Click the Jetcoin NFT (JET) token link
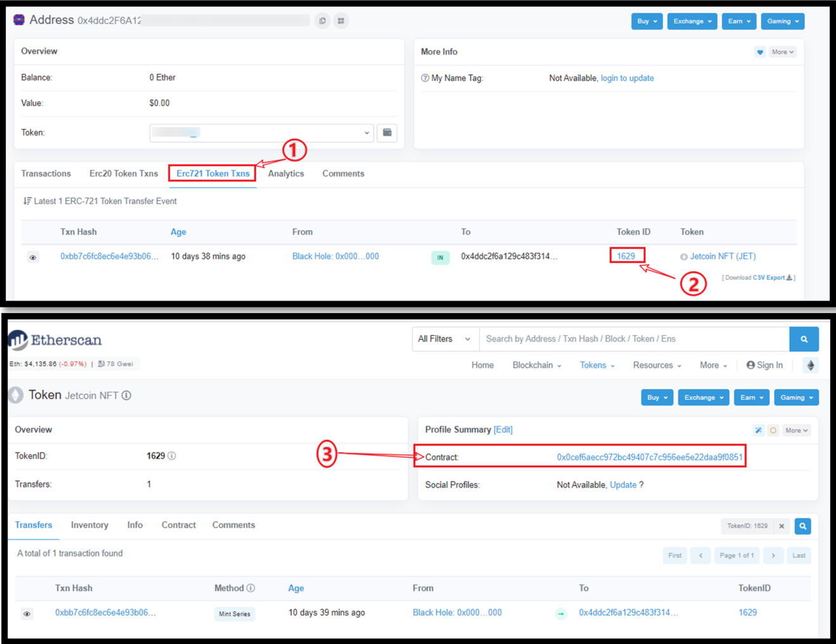 pyautogui.click(x=722, y=257)
